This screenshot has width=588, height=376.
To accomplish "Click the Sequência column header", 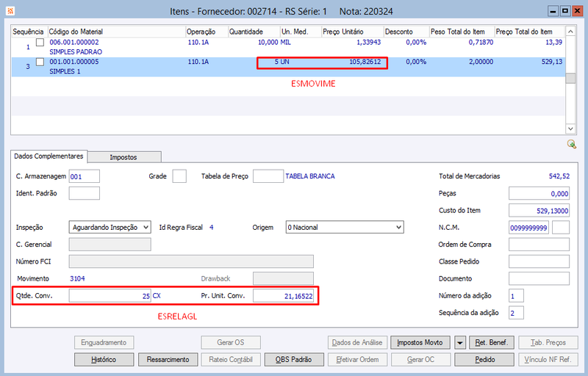I will pos(29,32).
